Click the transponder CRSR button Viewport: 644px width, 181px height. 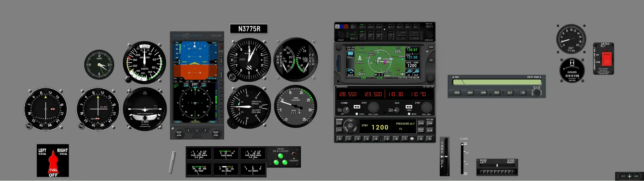(x=430, y=123)
